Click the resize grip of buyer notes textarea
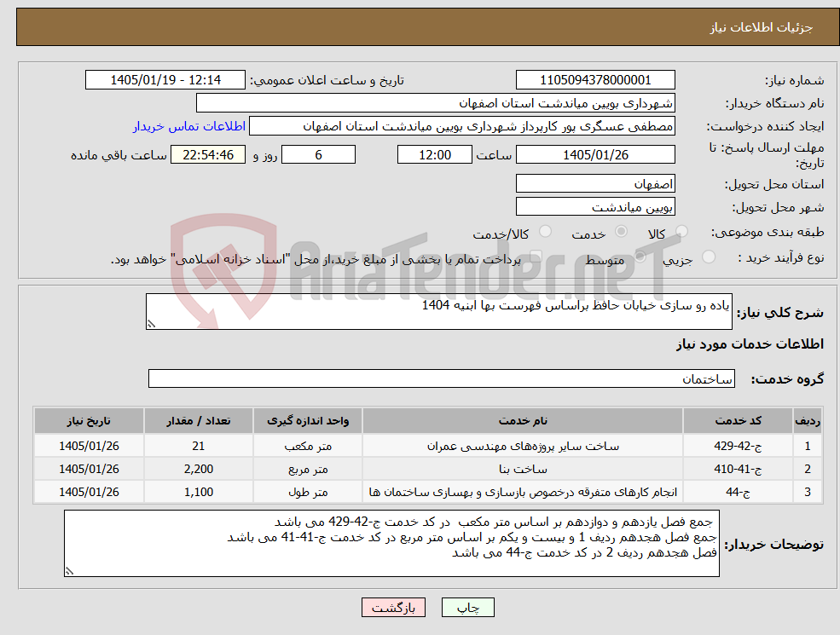Viewport: 840px width, 635px height. point(69,571)
